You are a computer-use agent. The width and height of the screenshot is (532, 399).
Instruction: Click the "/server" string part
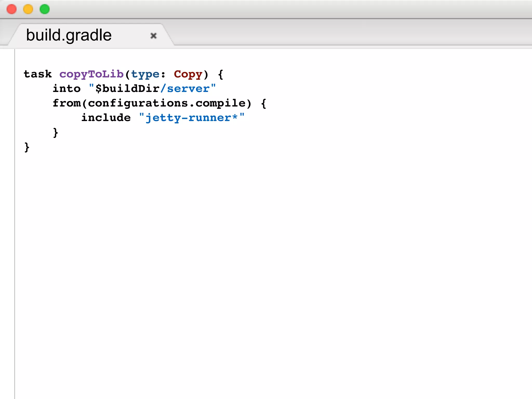pos(185,89)
